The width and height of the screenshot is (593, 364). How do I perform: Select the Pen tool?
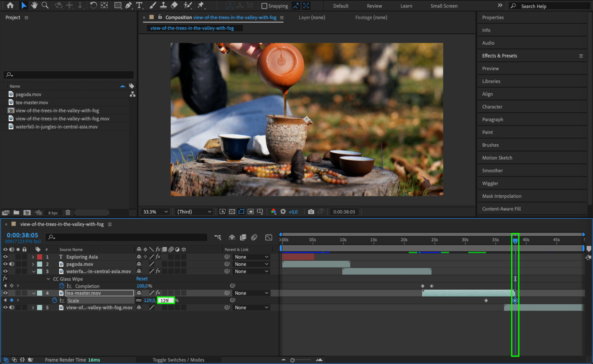pyautogui.click(x=128, y=5)
